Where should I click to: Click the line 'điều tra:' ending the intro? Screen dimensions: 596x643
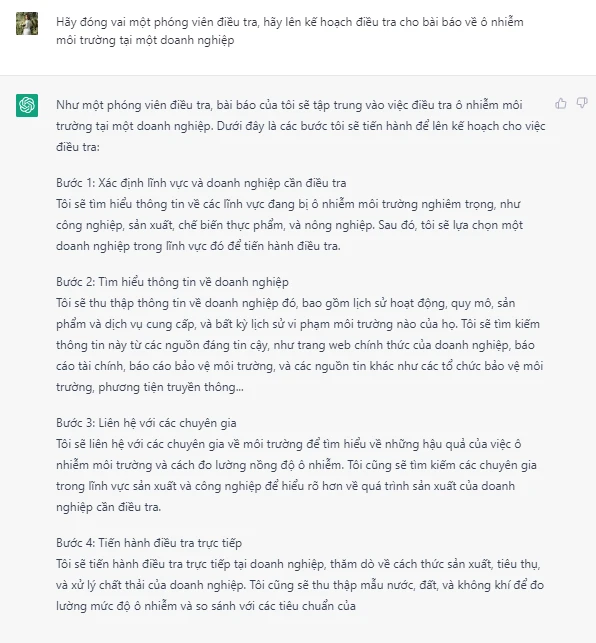tap(78, 147)
